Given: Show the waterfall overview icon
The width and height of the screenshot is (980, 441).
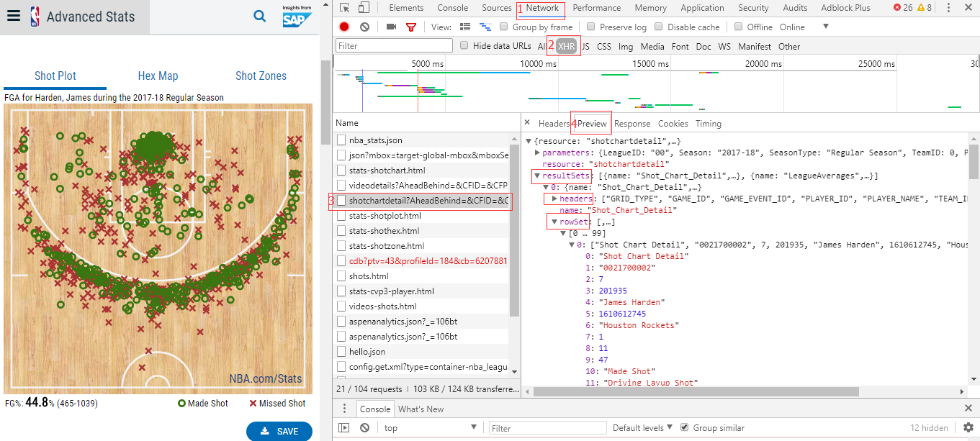Looking at the screenshot, I should (485, 27).
